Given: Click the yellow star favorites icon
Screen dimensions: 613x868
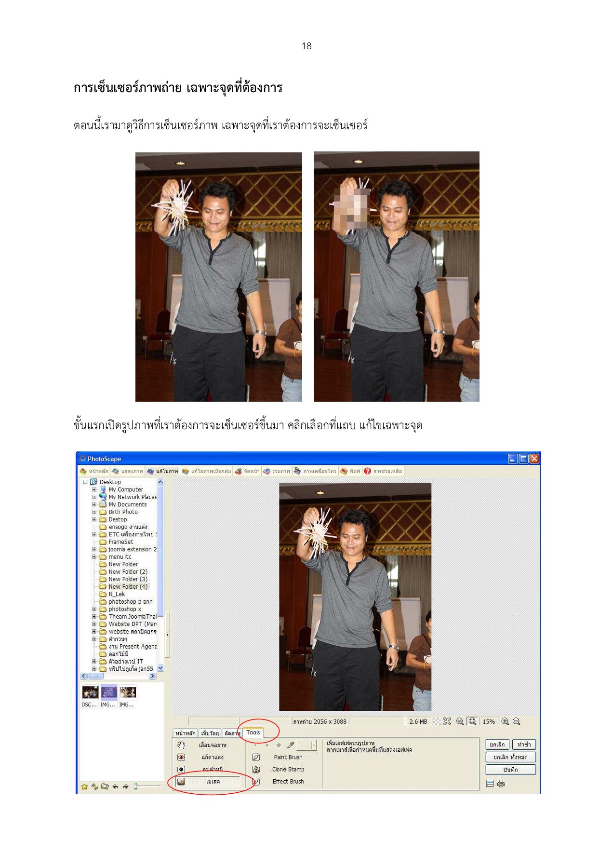Looking at the screenshot, I should (x=84, y=787).
